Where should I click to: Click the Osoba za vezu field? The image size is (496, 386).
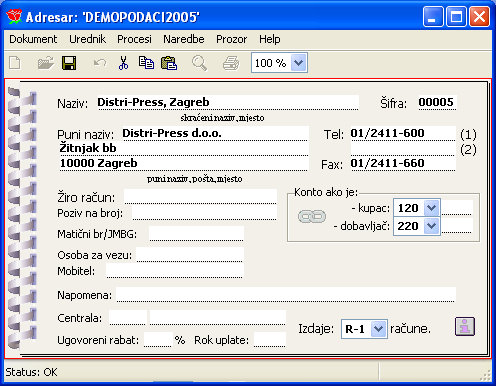190,255
